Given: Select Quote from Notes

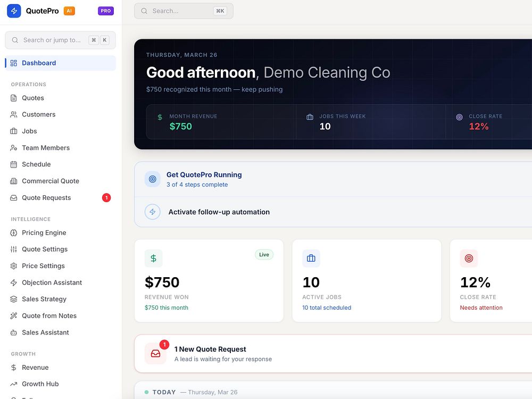Looking at the screenshot, I should click(61, 316).
